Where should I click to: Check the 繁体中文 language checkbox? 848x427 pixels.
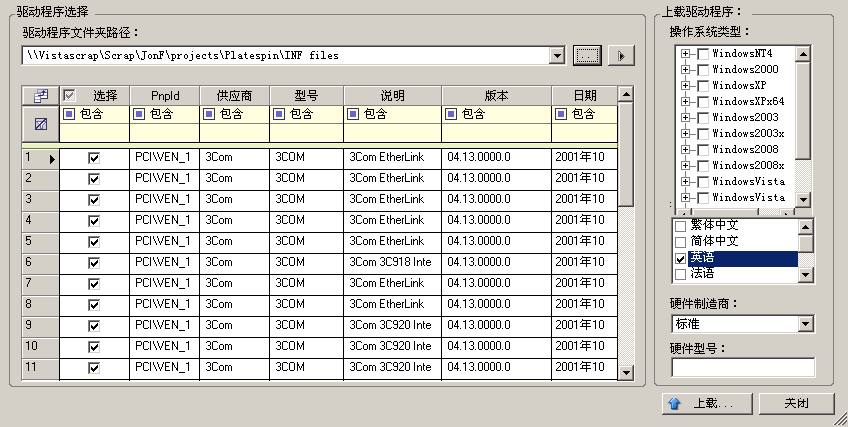681,226
